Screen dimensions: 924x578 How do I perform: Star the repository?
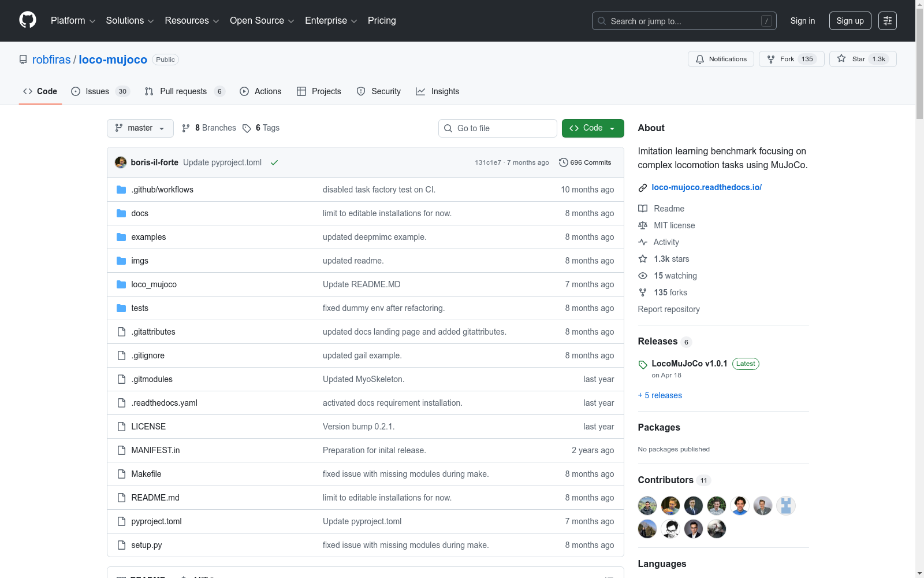(x=863, y=59)
